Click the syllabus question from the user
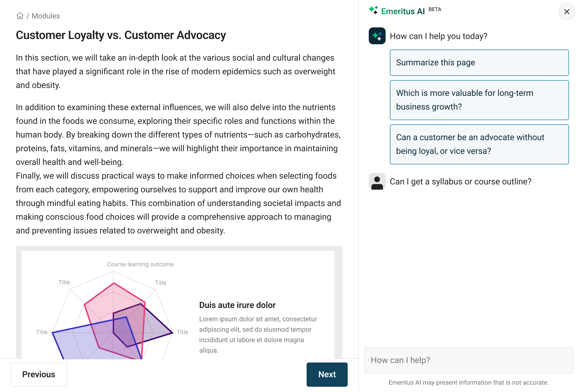This screenshot has width=580, height=392. [x=461, y=182]
